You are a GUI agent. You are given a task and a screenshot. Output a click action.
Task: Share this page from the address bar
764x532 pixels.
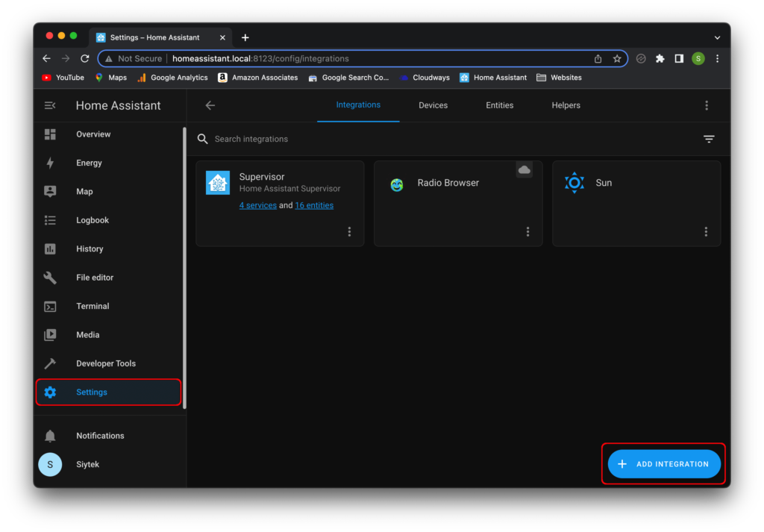[x=598, y=58]
